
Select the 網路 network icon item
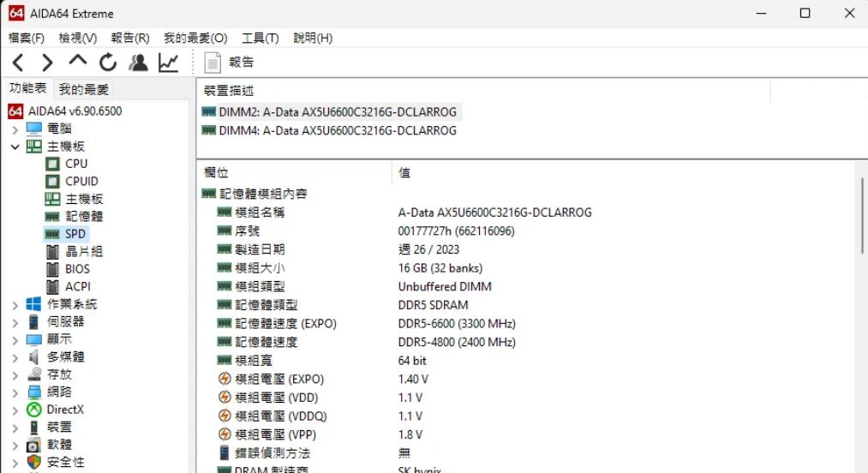(x=33, y=392)
